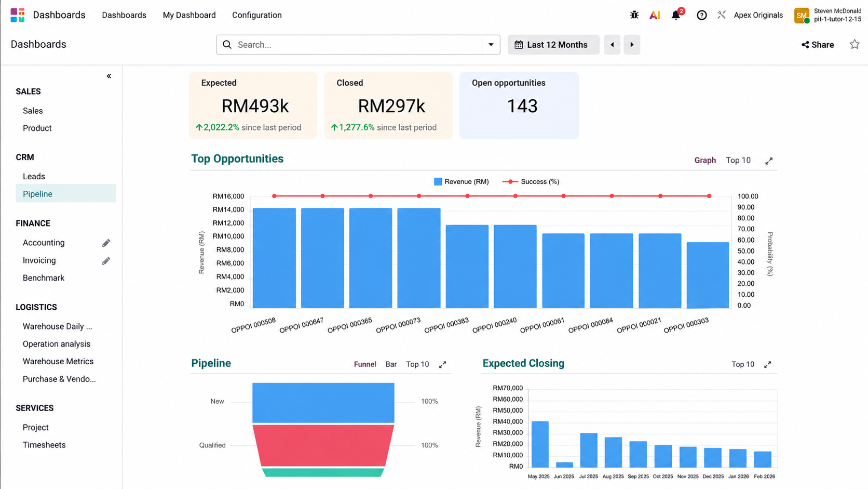Open Last 12 Months date filter
This screenshot has width=868, height=489.
pyautogui.click(x=553, y=45)
